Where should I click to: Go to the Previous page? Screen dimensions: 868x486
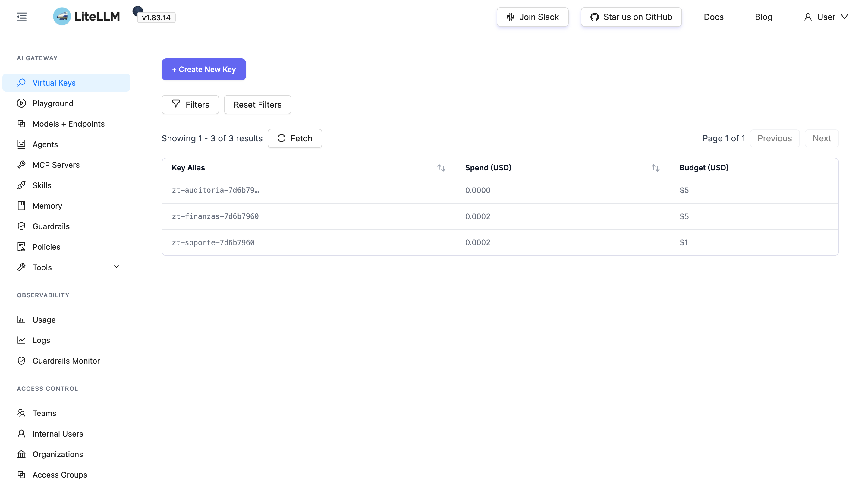[x=775, y=138]
